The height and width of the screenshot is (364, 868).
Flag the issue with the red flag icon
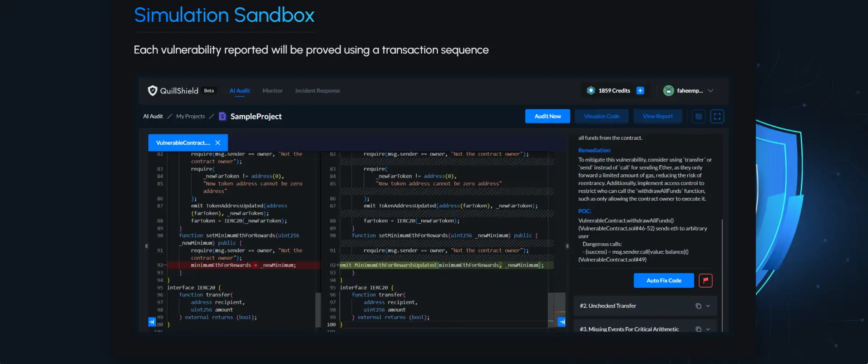705,280
